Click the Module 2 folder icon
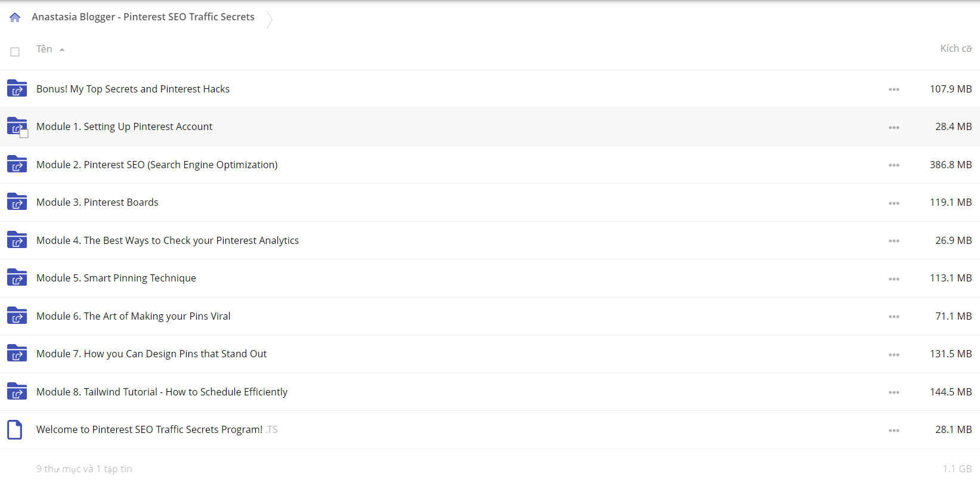This screenshot has height=492, width=980. tap(17, 164)
